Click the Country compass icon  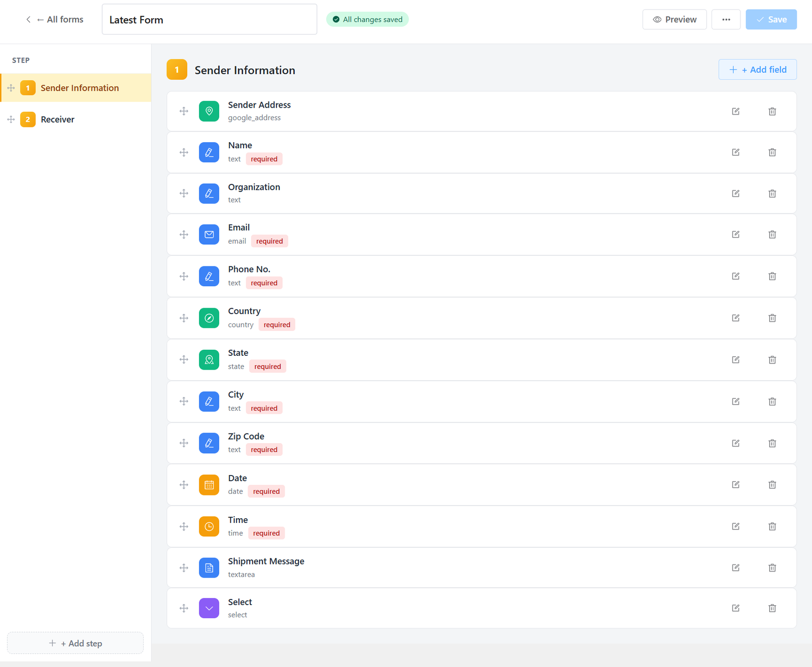[209, 318]
